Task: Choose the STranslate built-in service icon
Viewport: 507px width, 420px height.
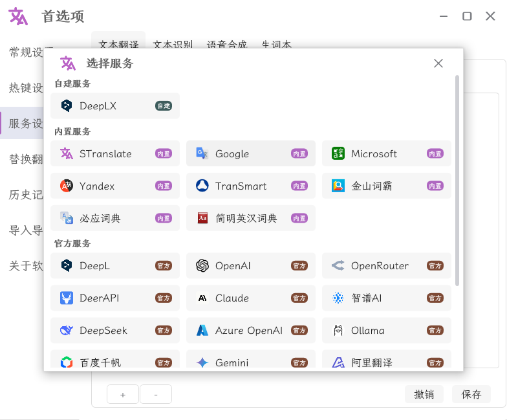Action: tap(67, 154)
